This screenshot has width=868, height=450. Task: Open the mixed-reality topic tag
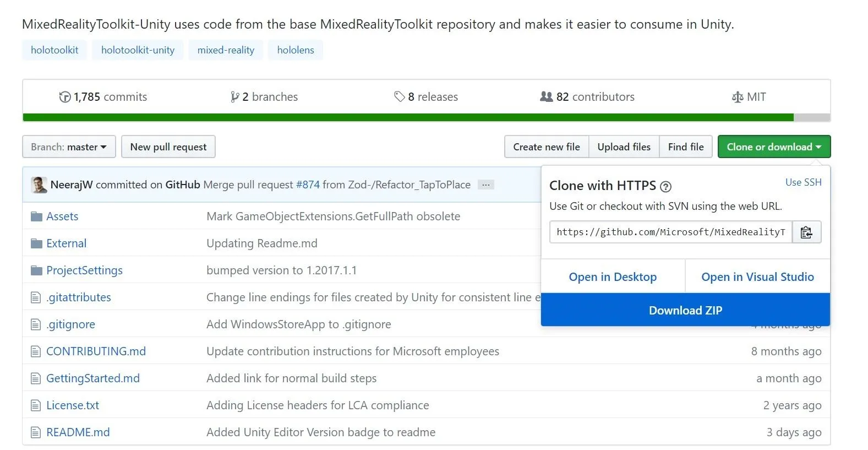[226, 50]
